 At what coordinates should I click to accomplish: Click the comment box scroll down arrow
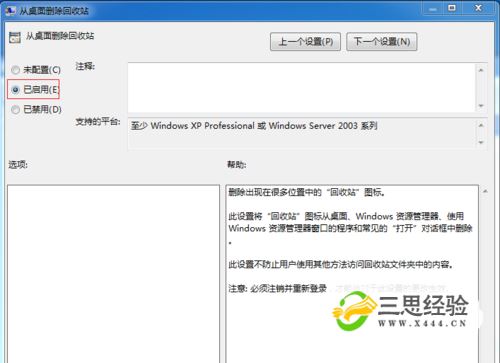pyautogui.click(x=481, y=106)
